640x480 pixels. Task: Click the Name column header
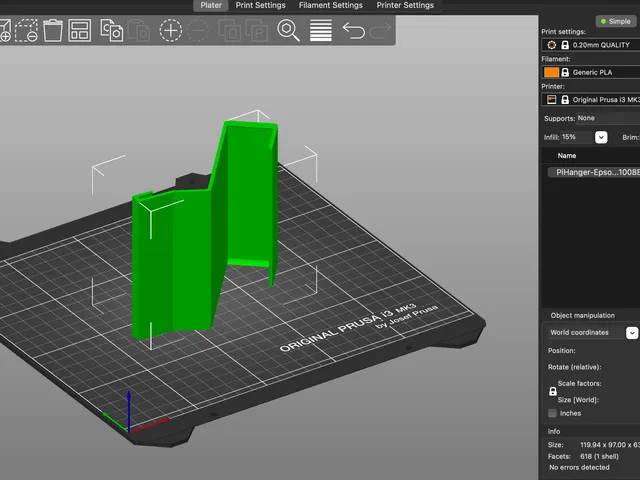pos(567,156)
